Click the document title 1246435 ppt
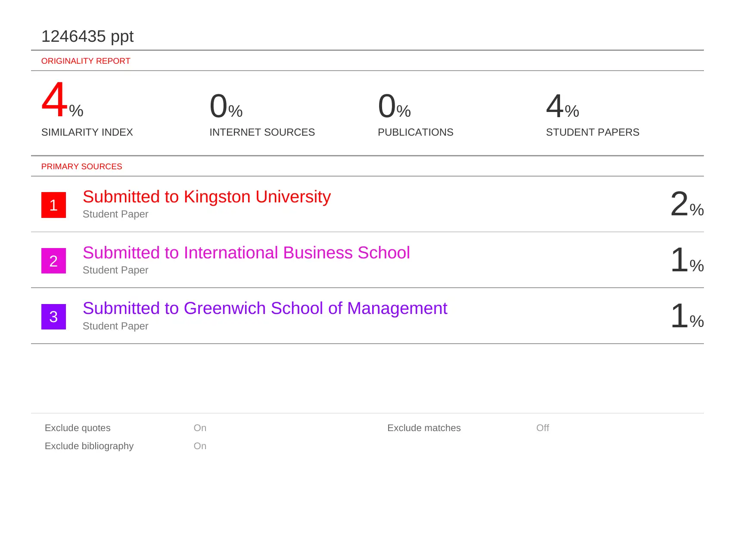This screenshot has height=534, width=756. [x=87, y=37]
